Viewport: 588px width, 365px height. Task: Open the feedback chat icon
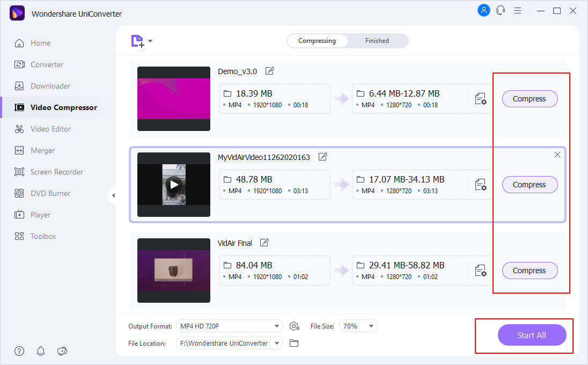pos(62,351)
